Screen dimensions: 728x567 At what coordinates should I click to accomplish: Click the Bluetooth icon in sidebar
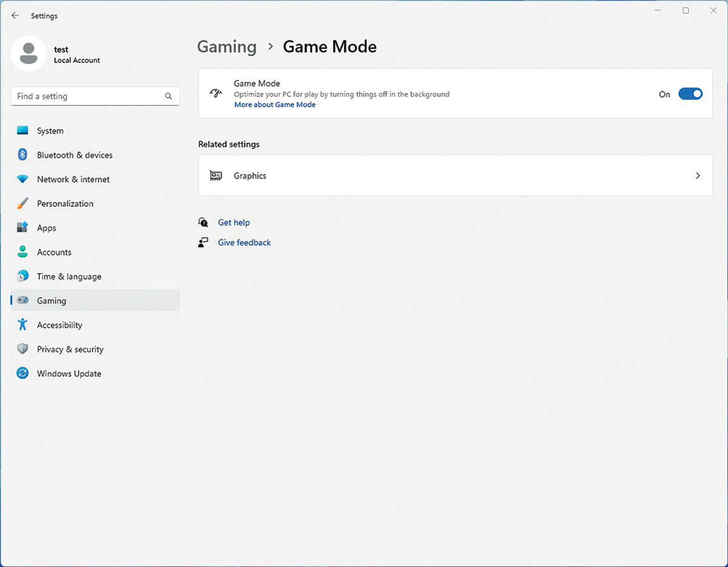(22, 155)
